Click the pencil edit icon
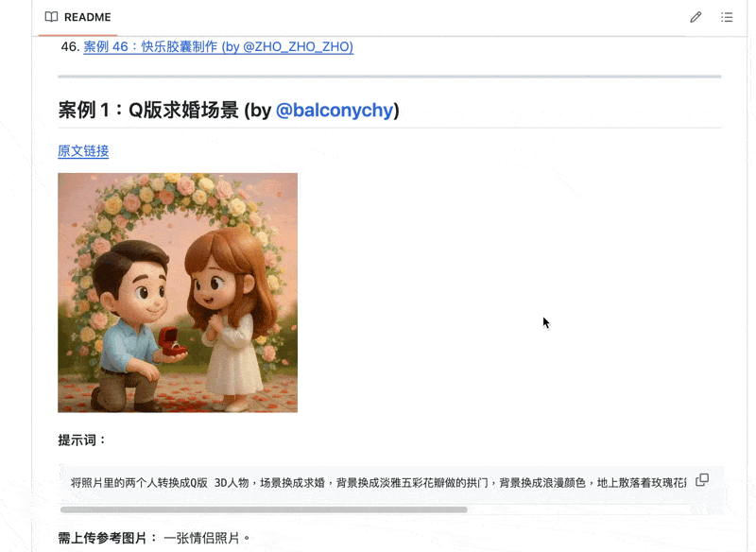This screenshot has height=552, width=756. [696, 17]
